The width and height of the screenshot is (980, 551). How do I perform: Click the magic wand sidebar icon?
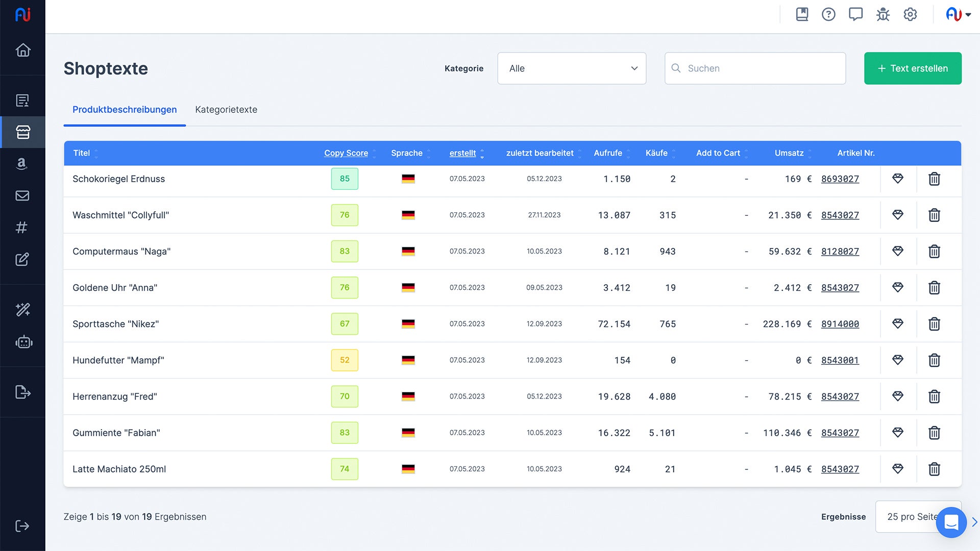(23, 310)
